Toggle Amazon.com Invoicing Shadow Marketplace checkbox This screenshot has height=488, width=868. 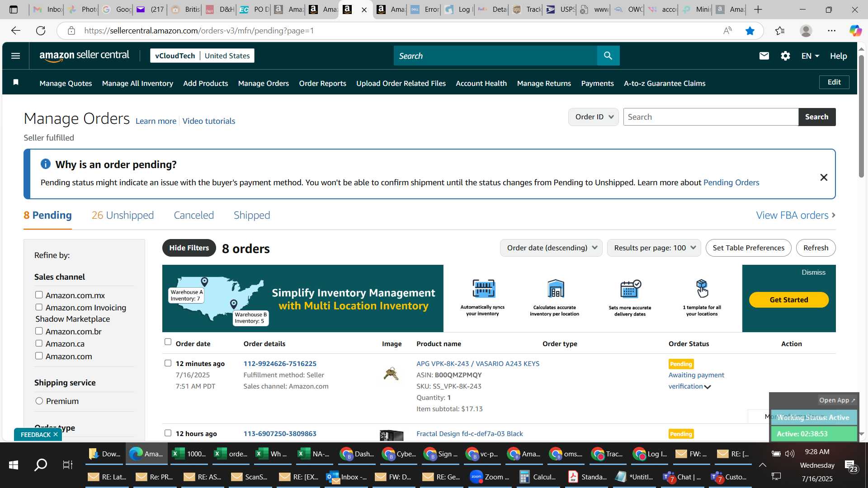pyautogui.click(x=39, y=307)
